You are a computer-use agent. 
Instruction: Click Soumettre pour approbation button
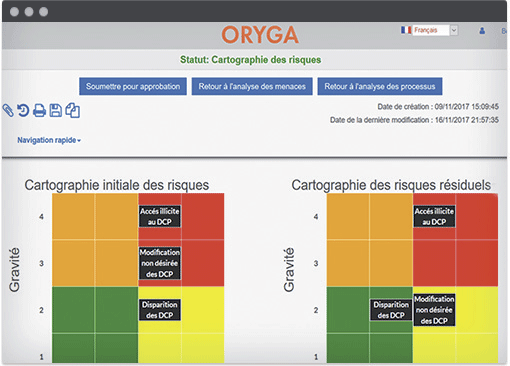pyautogui.click(x=133, y=86)
